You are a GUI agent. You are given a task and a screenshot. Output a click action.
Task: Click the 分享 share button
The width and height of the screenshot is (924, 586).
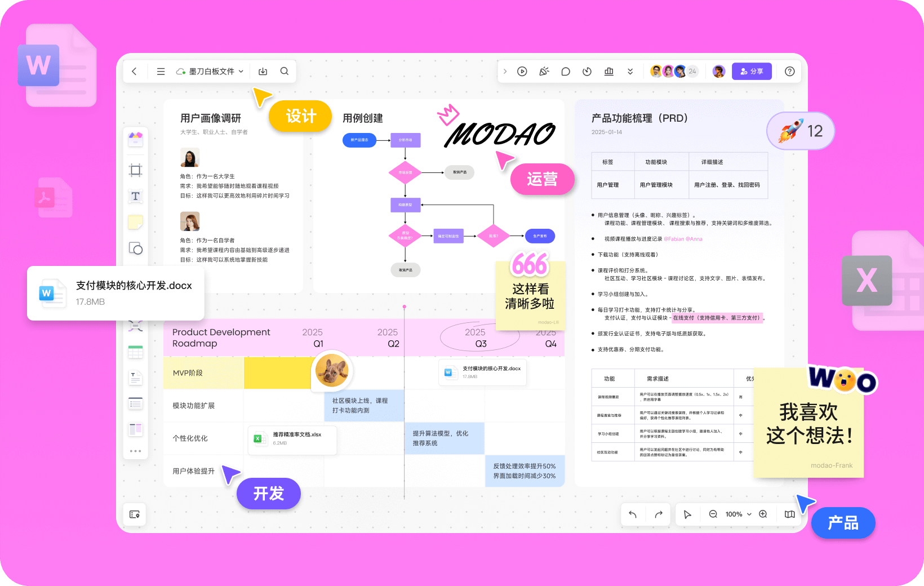(752, 72)
